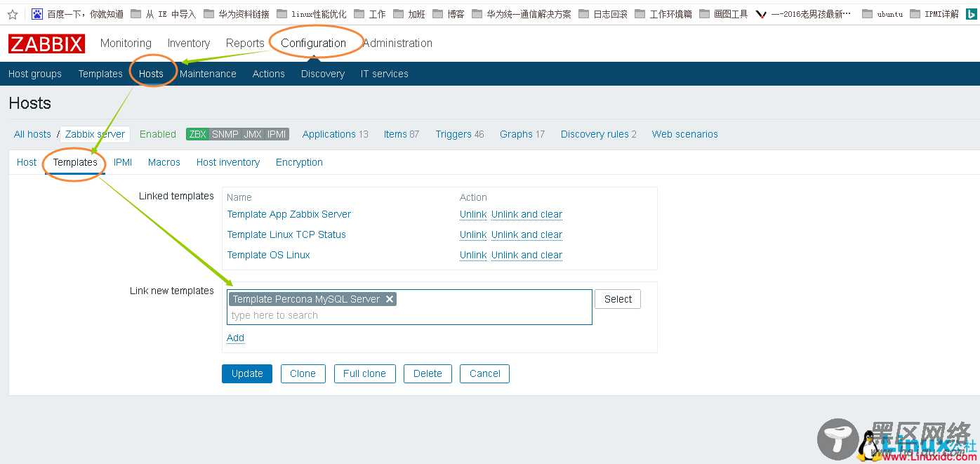This screenshot has height=464, width=980.
Task: Go to IT services submenu
Action: (385, 74)
